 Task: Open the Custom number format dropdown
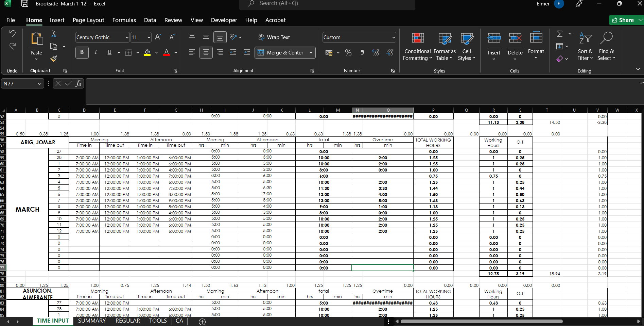click(x=394, y=37)
